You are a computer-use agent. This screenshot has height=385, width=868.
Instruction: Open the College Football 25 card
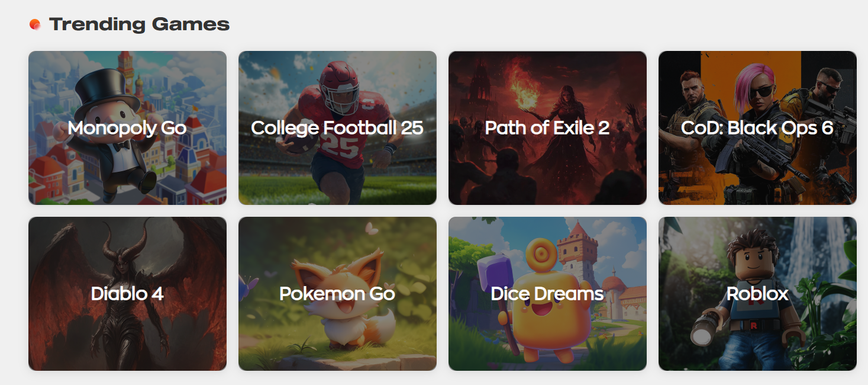click(337, 128)
